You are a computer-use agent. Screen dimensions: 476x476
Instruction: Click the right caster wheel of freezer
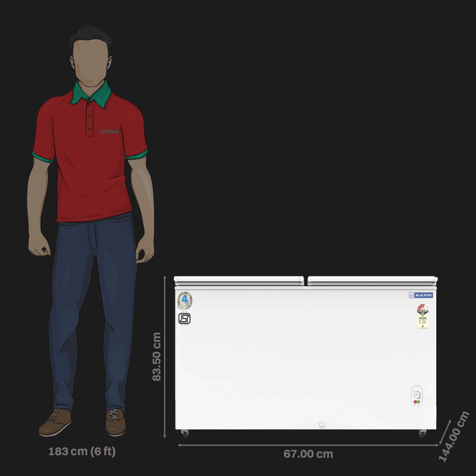[x=422, y=433]
